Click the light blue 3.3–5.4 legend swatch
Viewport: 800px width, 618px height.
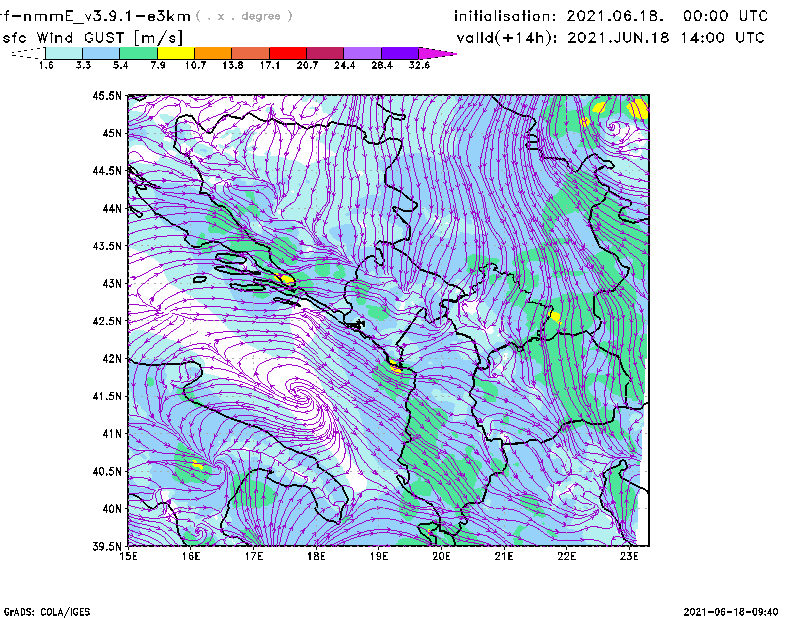pos(101,53)
